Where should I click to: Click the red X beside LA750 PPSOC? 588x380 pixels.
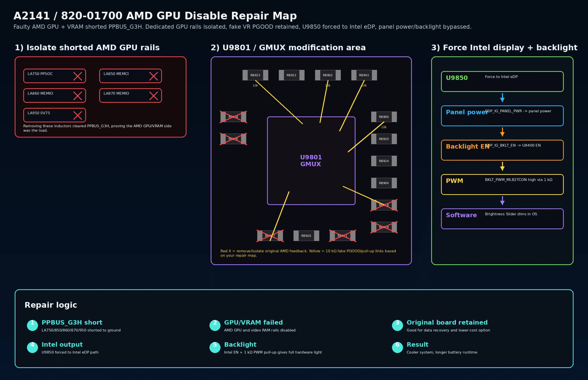click(x=78, y=76)
